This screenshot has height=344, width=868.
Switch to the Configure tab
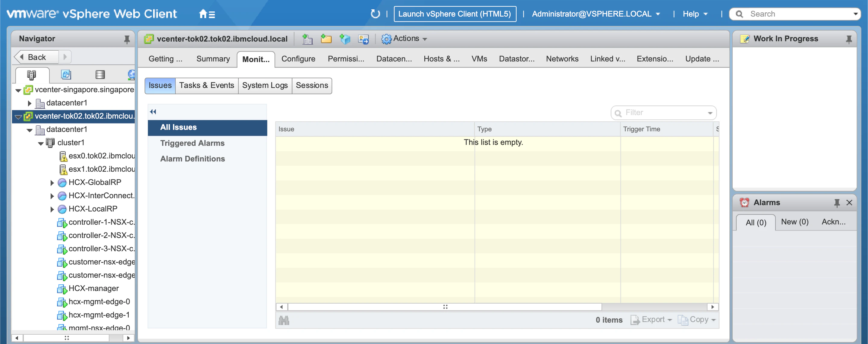[298, 59]
